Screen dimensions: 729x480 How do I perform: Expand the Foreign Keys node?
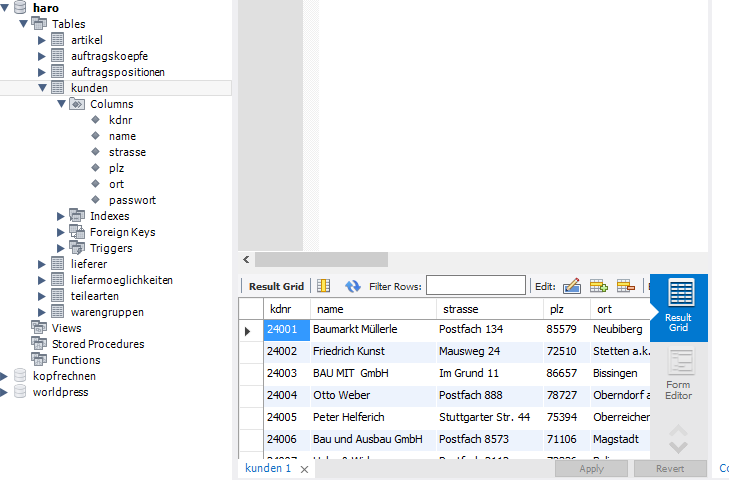click(x=60, y=232)
